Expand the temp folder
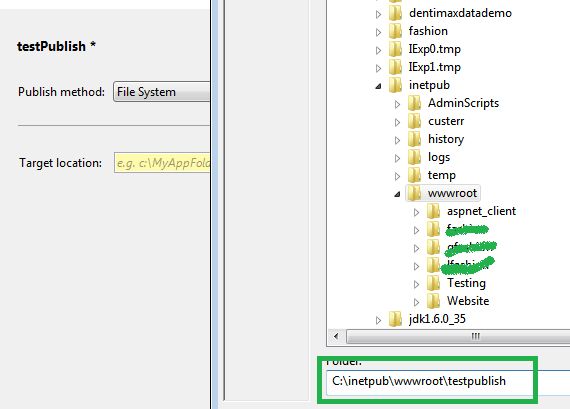570x409 pixels. [397, 176]
